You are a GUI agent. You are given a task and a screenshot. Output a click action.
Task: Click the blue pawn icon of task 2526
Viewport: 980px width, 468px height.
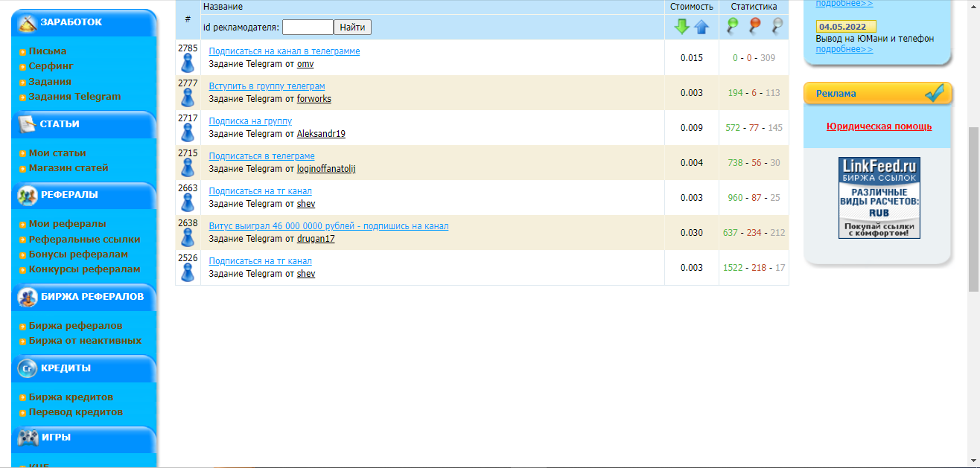click(188, 272)
